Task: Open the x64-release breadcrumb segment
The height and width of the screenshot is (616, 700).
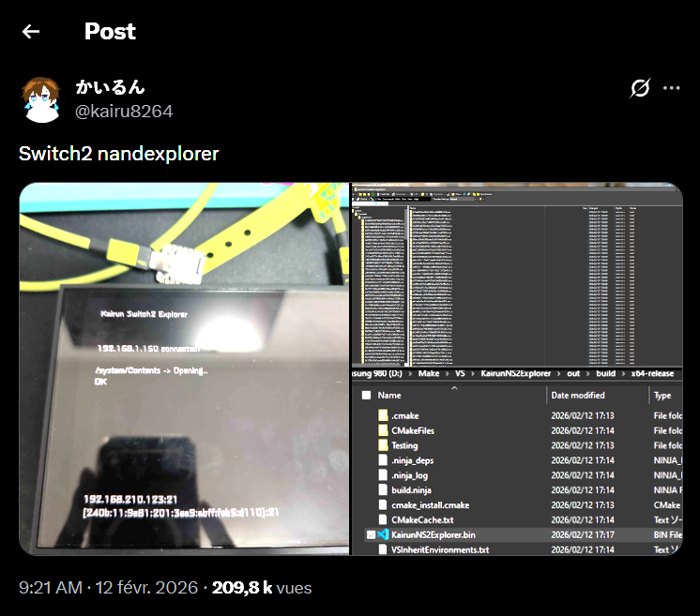Action: 652,373
